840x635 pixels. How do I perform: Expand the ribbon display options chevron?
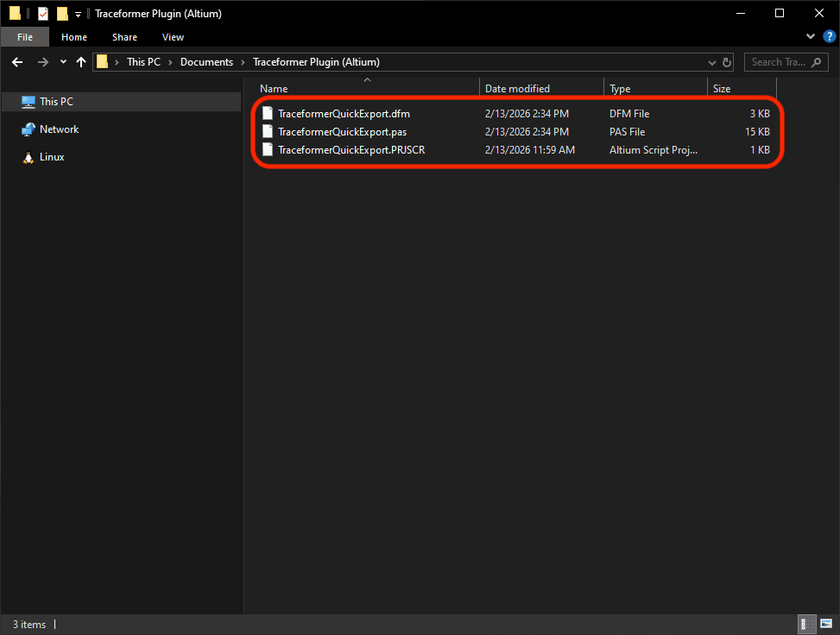coord(810,36)
